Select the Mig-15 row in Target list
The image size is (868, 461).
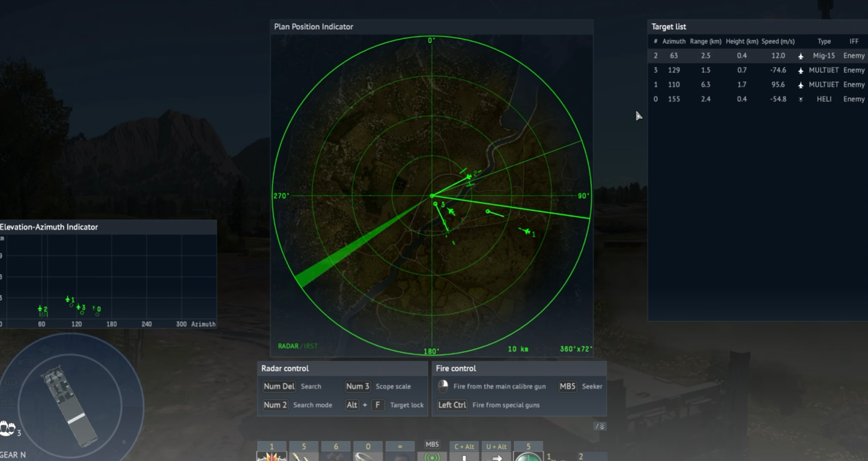(x=758, y=56)
